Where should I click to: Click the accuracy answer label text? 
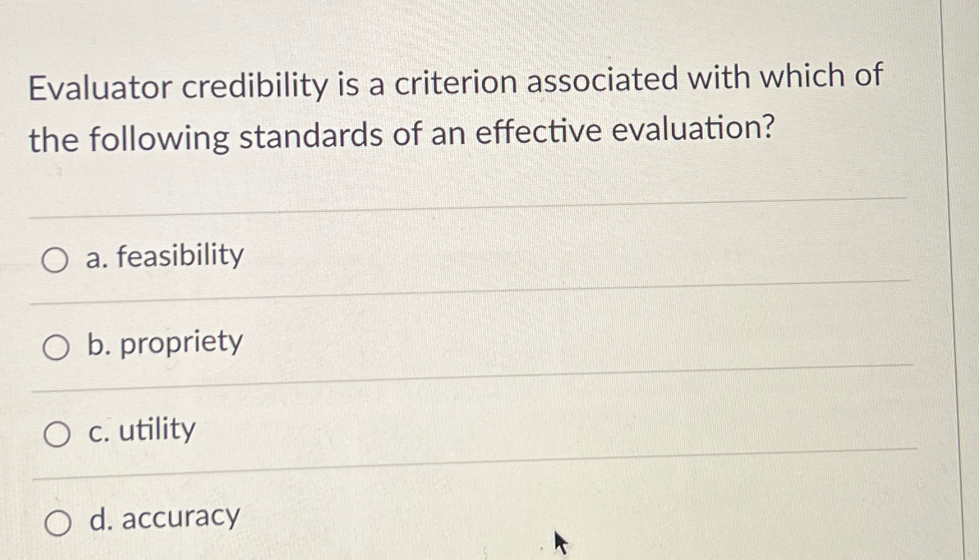click(162, 517)
